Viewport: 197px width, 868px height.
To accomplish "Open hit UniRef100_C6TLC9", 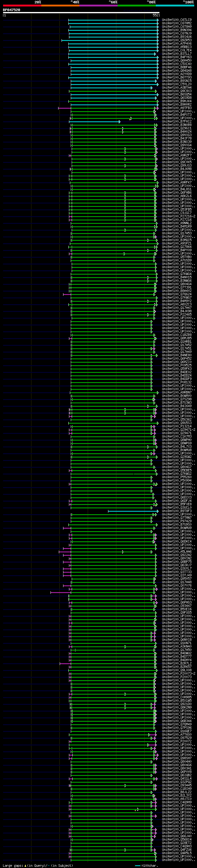I will 177,20.
